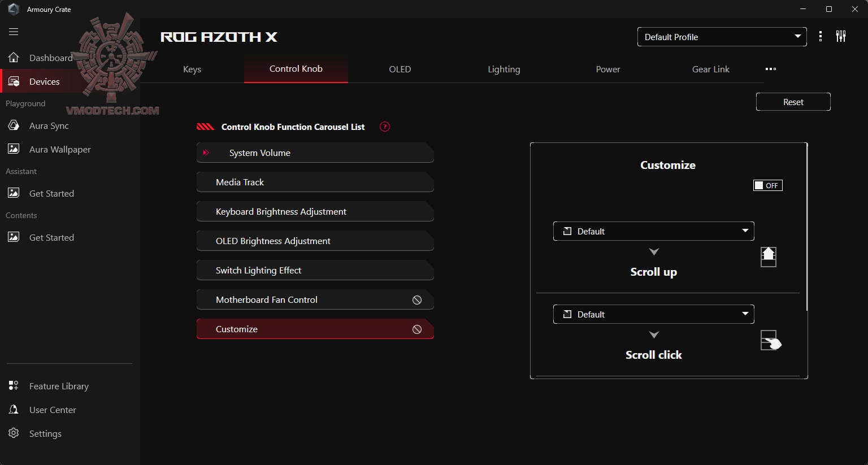Select OLED Brightness Adjustment
868x465 pixels.
point(315,241)
